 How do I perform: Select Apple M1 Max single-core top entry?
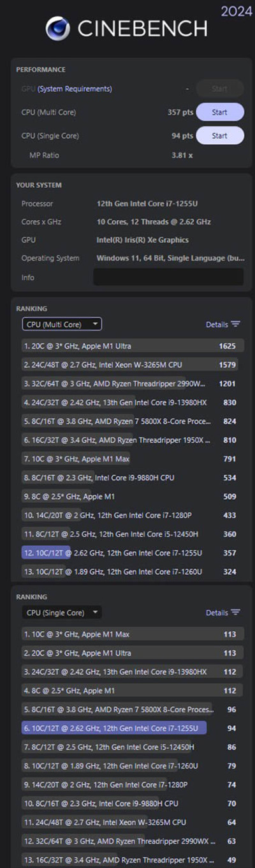(133, 634)
